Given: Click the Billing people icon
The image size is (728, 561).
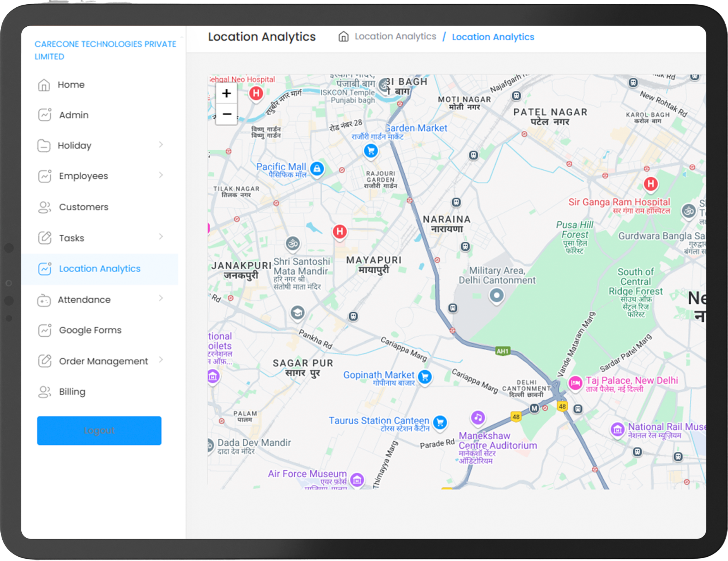Looking at the screenshot, I should [45, 392].
